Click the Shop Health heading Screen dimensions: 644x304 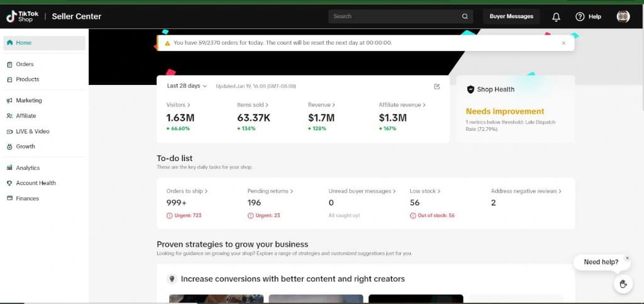coord(496,89)
